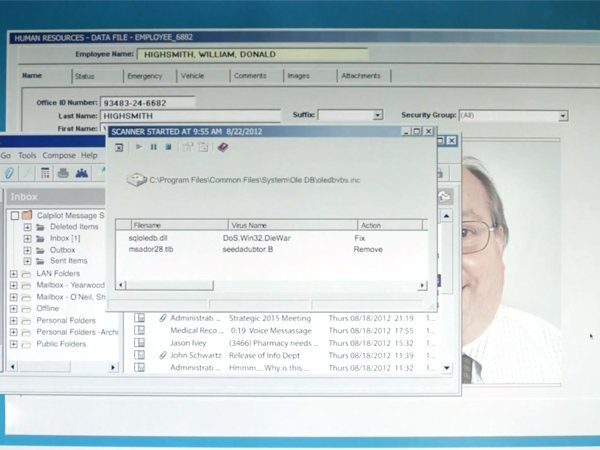This screenshot has width=600, height=450.
Task: Click the scanner results horizontal scrollbar left arrow
Action: [121, 285]
